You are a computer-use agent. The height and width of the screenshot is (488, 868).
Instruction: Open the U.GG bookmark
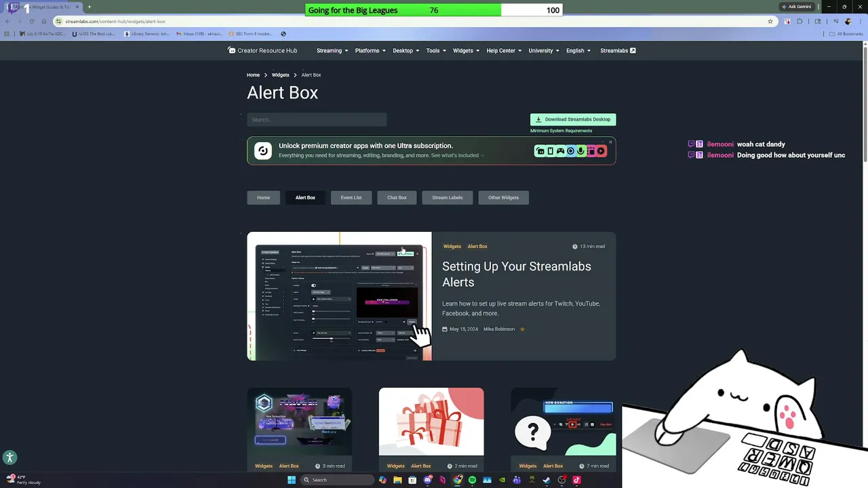(x=94, y=34)
